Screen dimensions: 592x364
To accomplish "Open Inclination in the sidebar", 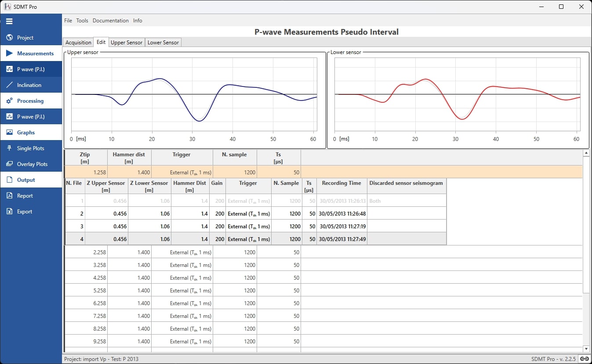I will tap(31, 85).
